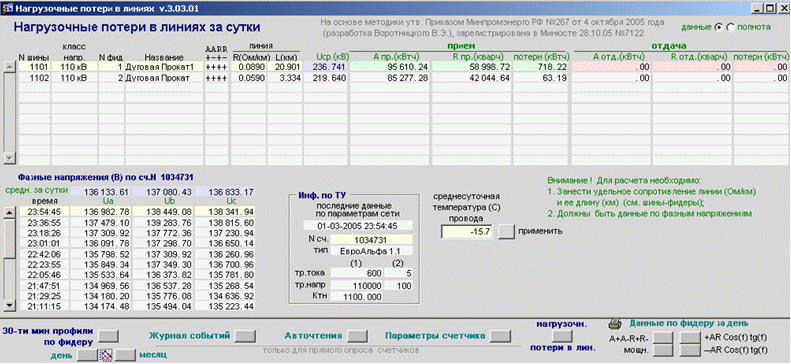Click the —AR Cos(f) tg(f) button
Viewport: 791px width, 364px height.
pyautogui.click(x=690, y=349)
